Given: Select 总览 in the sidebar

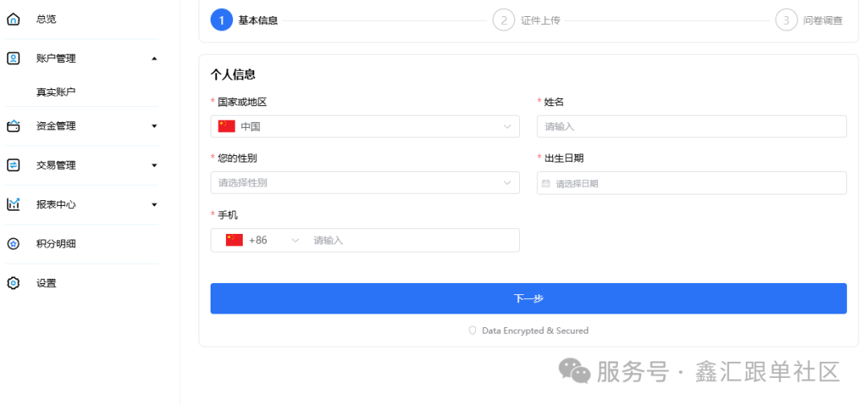Looking at the screenshot, I should (x=46, y=19).
